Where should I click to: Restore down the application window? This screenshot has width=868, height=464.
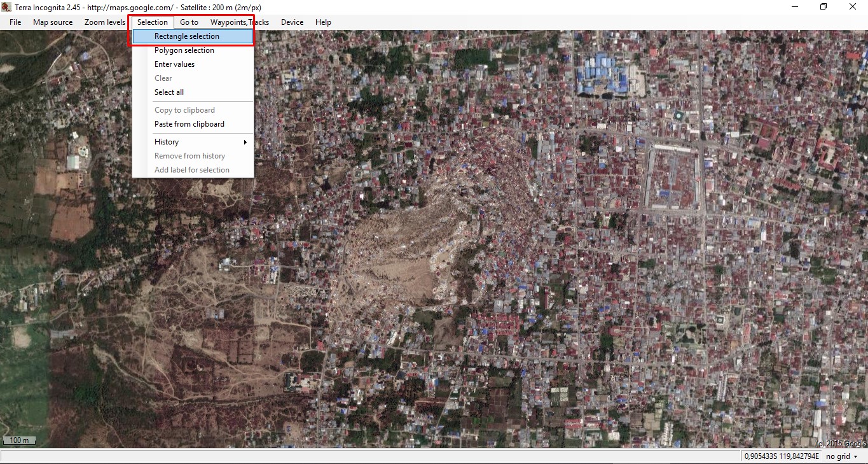point(823,7)
